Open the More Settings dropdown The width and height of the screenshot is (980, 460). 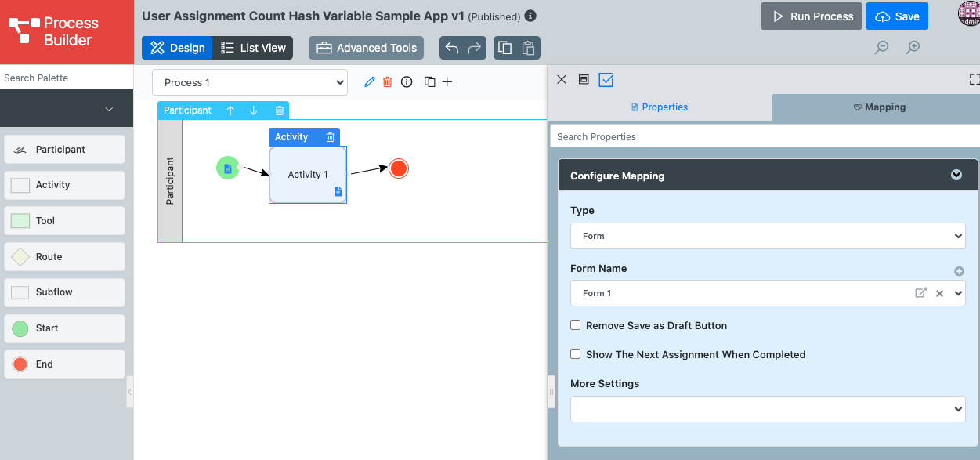click(768, 409)
